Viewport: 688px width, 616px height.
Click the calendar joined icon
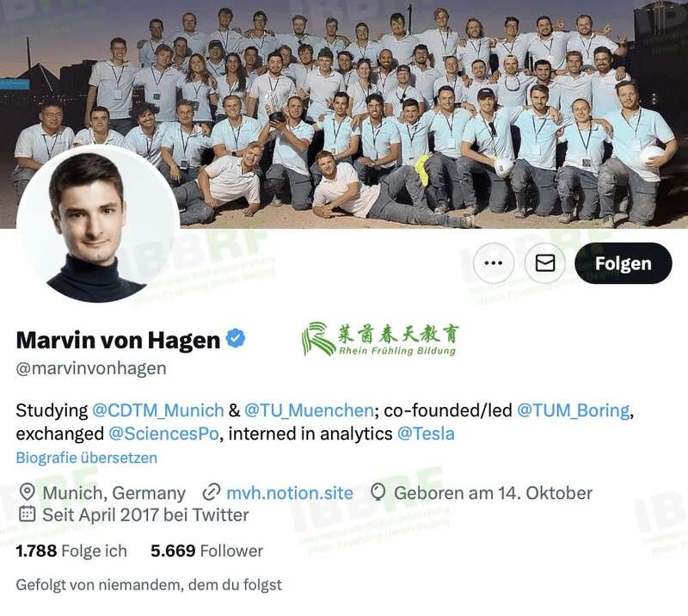click(28, 514)
